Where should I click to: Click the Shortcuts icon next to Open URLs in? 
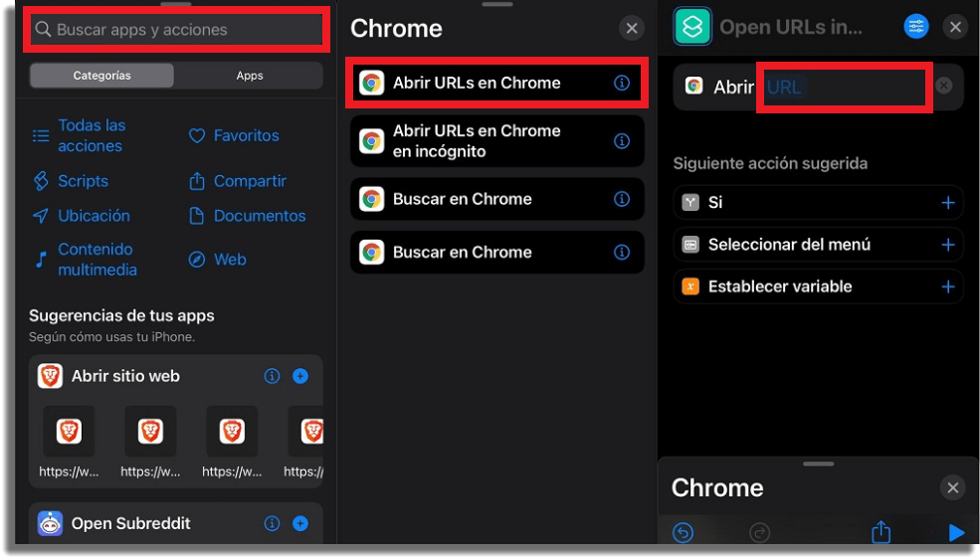coord(692,27)
